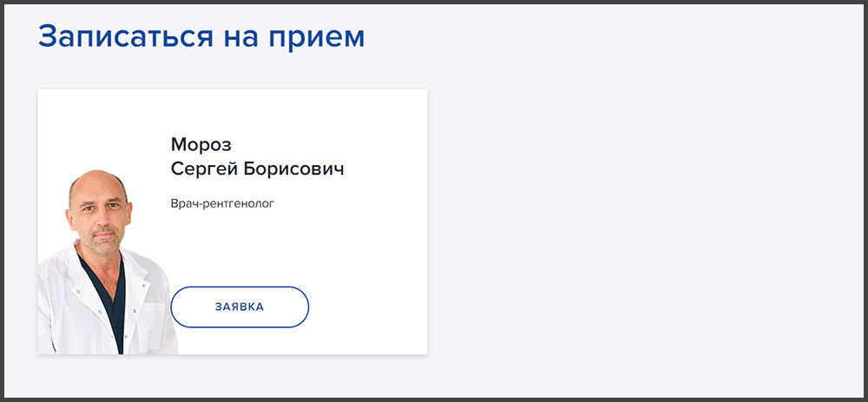Click the Врач-рентгенолог specialty label
Image resolution: width=868 pixels, height=402 pixels.
pyautogui.click(x=223, y=204)
